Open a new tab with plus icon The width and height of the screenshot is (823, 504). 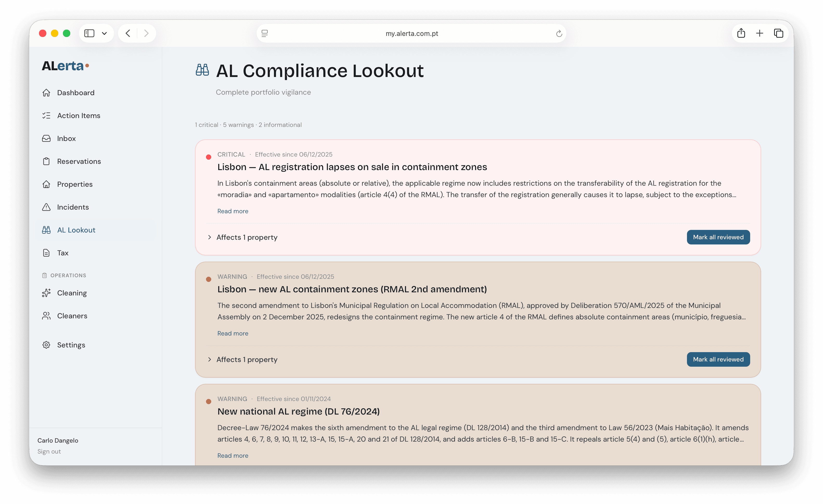(x=760, y=33)
